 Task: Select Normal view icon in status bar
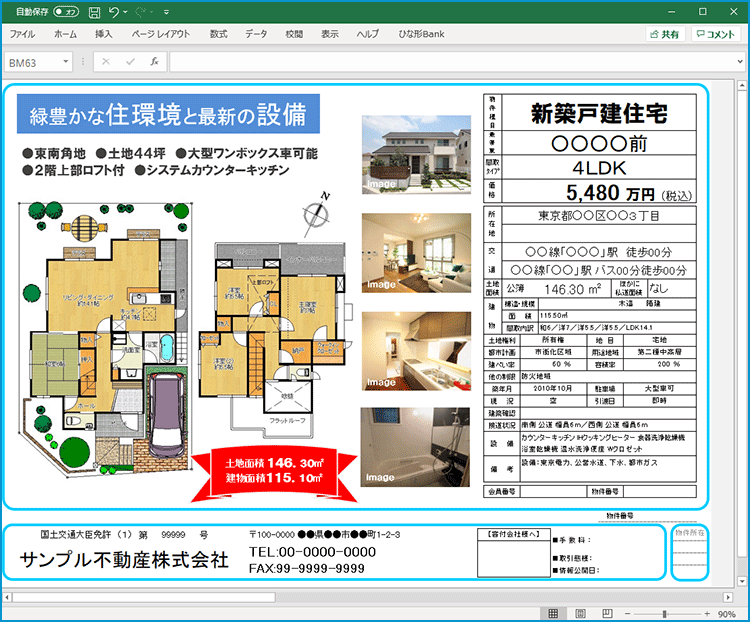pyautogui.click(x=553, y=613)
